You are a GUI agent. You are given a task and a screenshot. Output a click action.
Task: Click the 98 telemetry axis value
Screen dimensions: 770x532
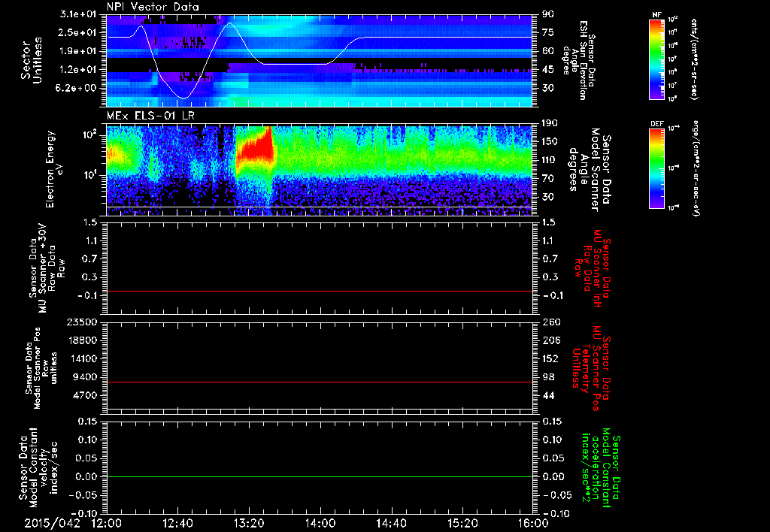(x=548, y=377)
